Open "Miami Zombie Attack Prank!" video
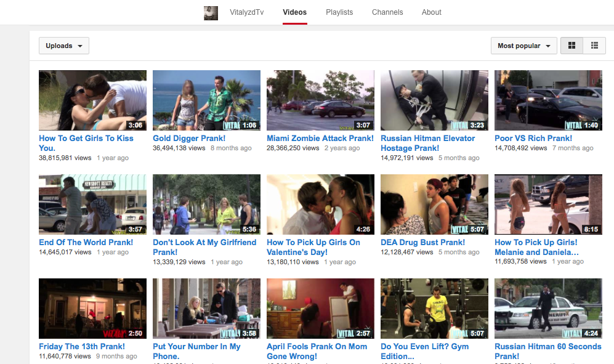Screen dimensions: 614x364 (320, 138)
